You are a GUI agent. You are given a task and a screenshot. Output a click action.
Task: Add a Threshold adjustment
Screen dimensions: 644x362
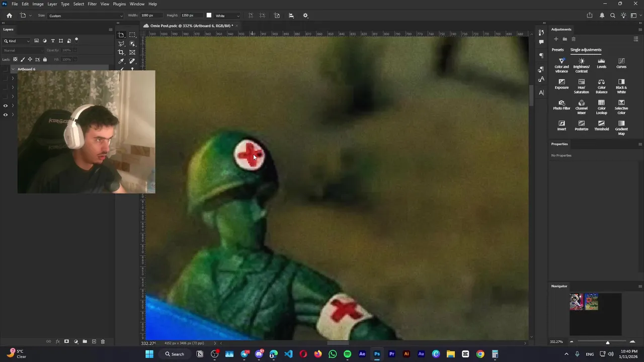(601, 125)
